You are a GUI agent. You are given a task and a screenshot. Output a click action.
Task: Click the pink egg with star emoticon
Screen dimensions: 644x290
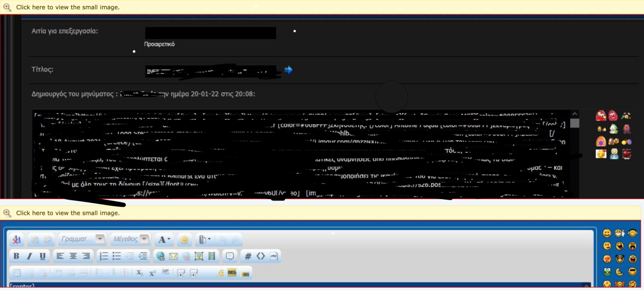click(601, 141)
